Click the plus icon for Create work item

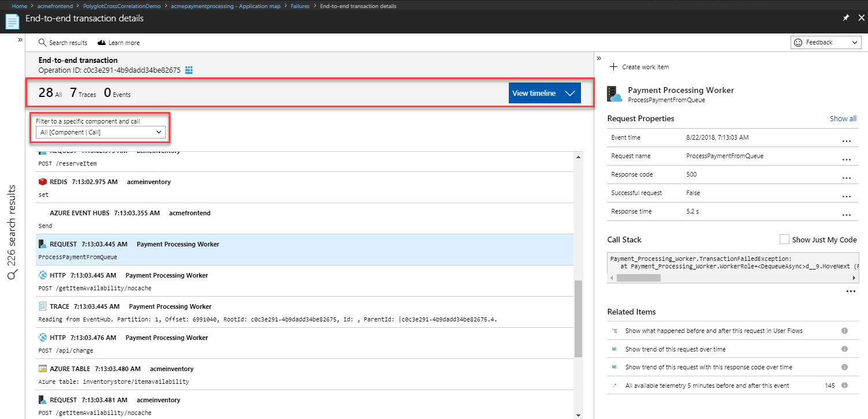pyautogui.click(x=614, y=67)
